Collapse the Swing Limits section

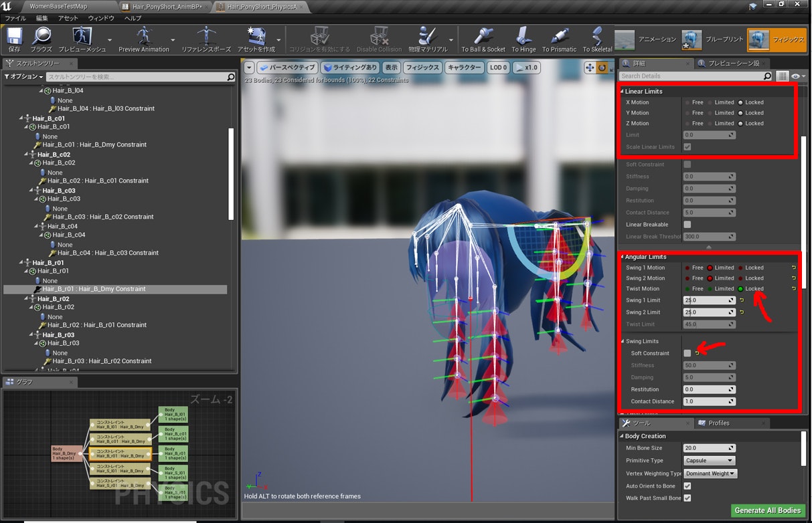pos(622,342)
